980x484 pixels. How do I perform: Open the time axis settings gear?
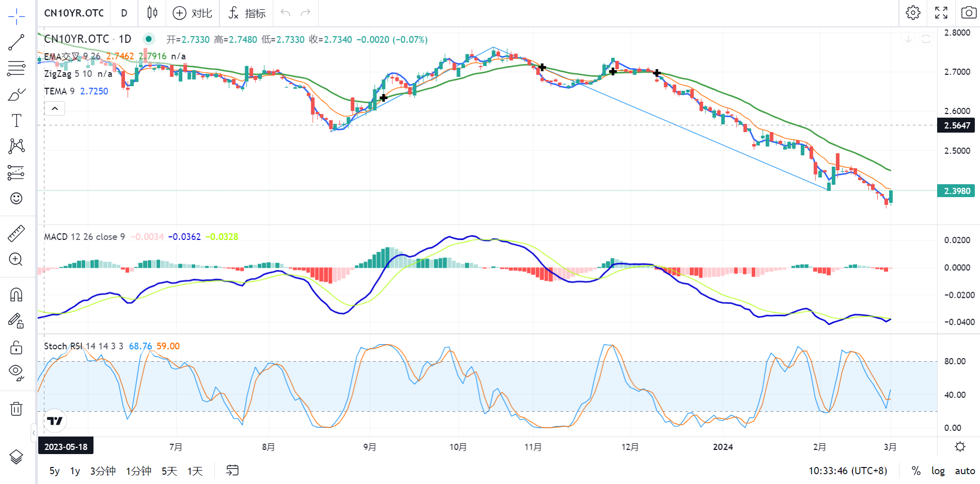[x=960, y=447]
